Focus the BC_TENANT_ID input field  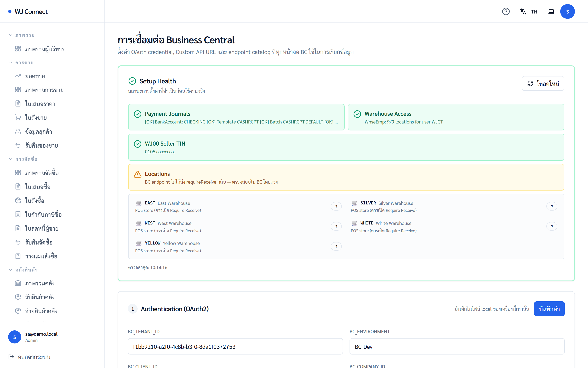coord(235,346)
